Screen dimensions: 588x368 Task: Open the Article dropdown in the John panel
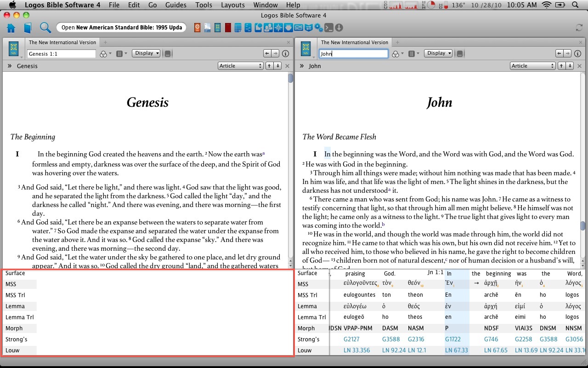(532, 65)
